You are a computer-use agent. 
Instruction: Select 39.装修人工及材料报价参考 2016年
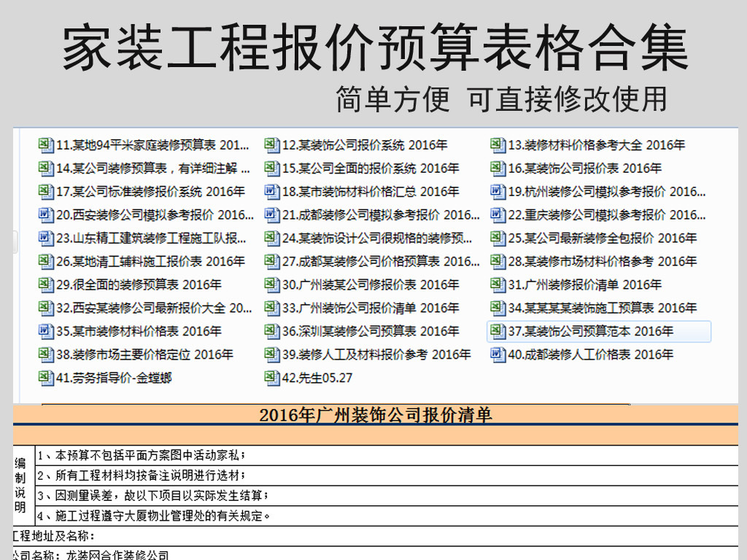pyautogui.click(x=376, y=355)
